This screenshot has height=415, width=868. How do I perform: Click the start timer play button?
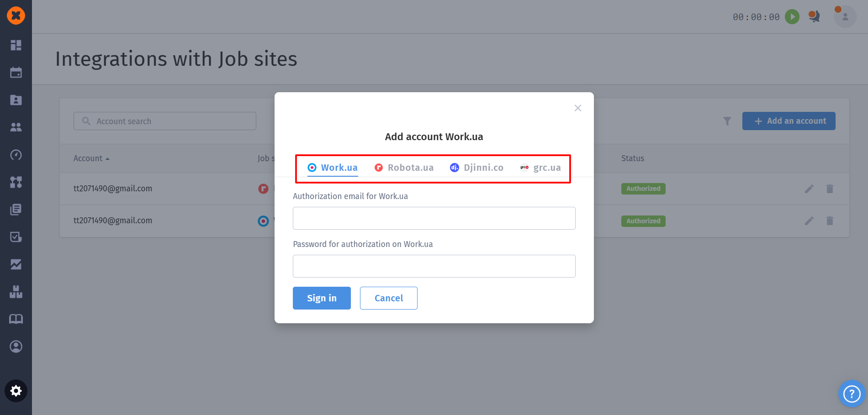pyautogui.click(x=792, y=17)
